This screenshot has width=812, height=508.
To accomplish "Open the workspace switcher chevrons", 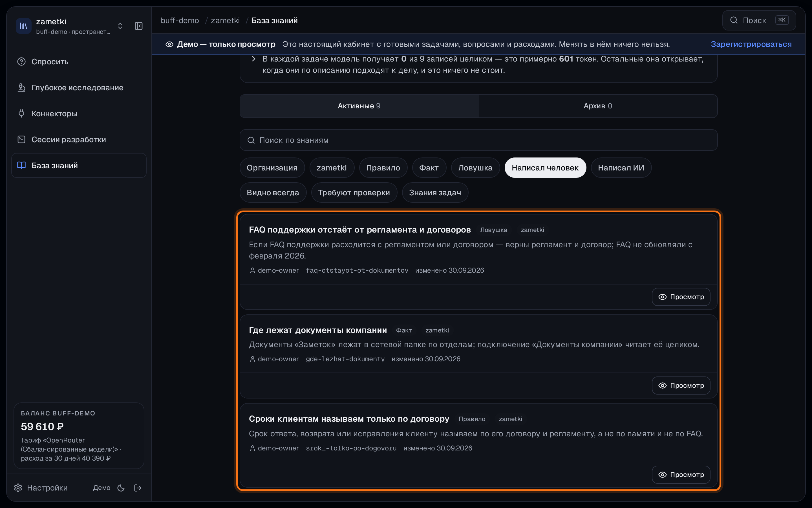I will (x=120, y=26).
